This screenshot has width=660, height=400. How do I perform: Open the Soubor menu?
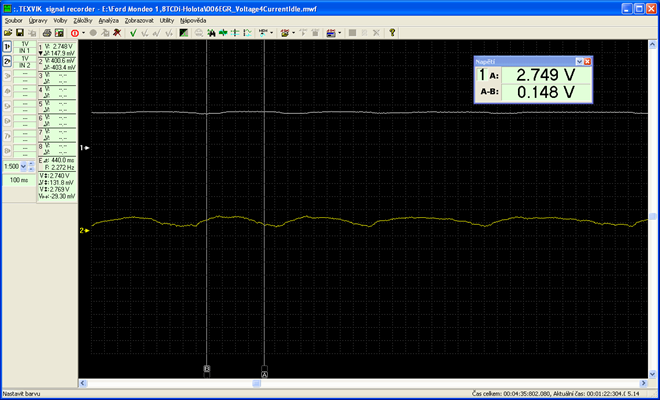click(x=13, y=20)
